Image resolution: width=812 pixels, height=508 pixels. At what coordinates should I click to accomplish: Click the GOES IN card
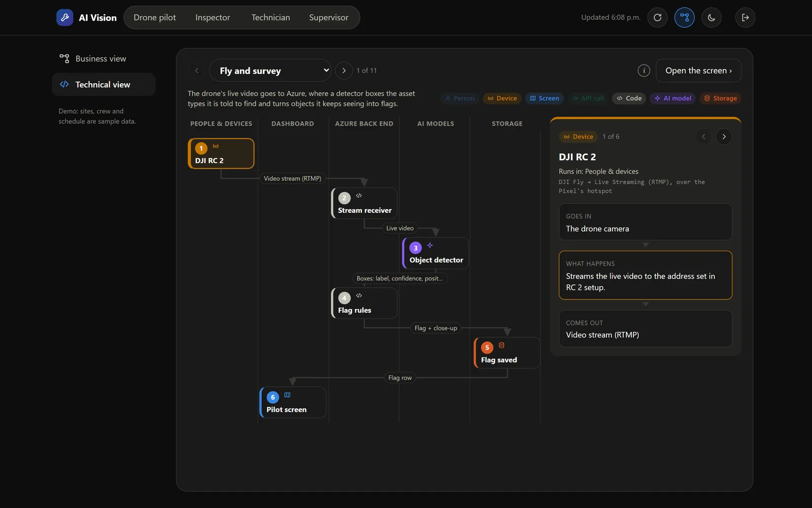coord(645,222)
